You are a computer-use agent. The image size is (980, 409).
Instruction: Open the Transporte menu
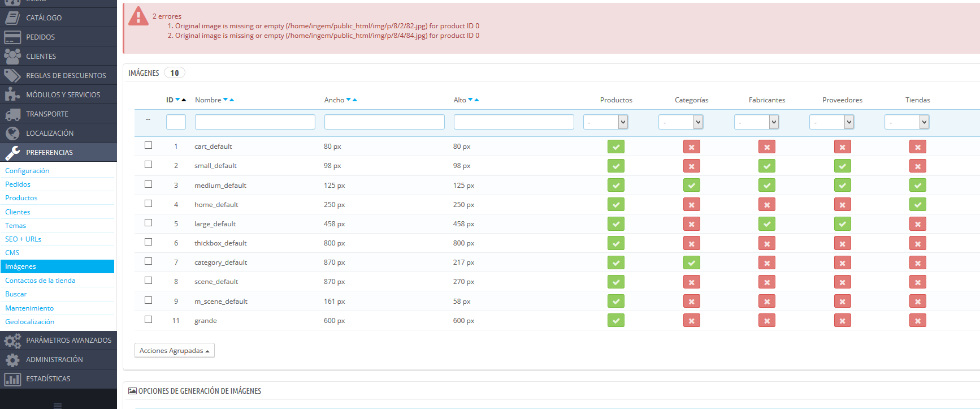(x=59, y=114)
